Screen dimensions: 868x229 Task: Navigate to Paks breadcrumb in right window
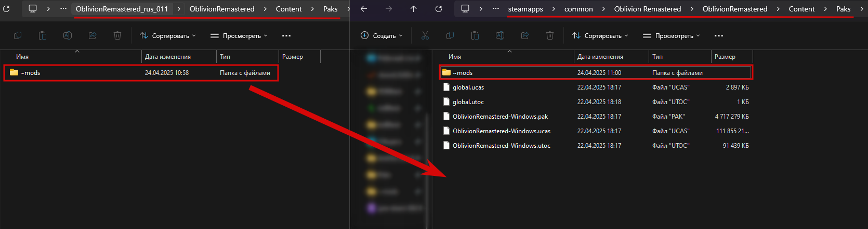tap(844, 9)
